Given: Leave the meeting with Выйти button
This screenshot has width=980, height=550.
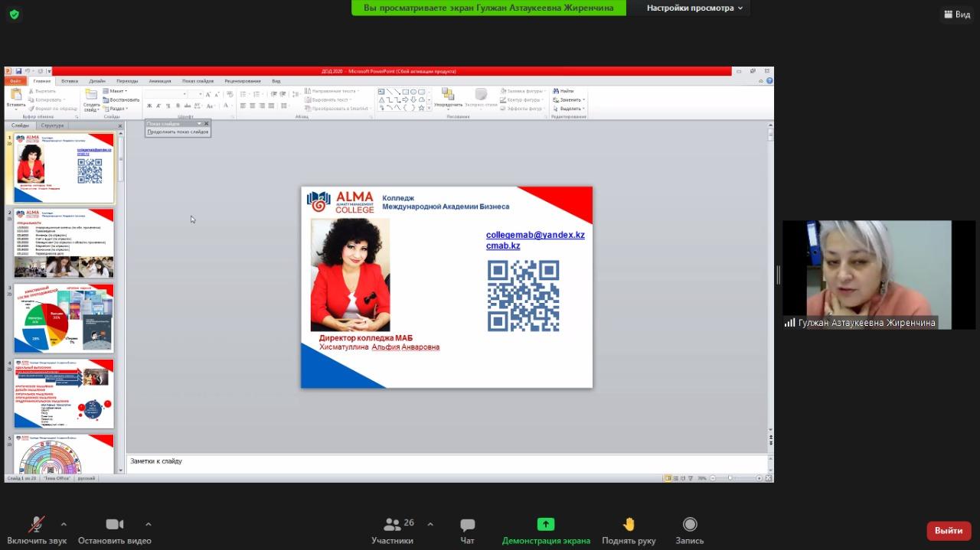Looking at the screenshot, I should coord(948,530).
